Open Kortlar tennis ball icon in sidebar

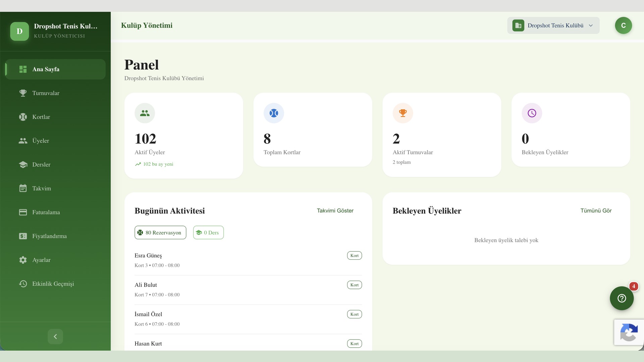pyautogui.click(x=23, y=117)
